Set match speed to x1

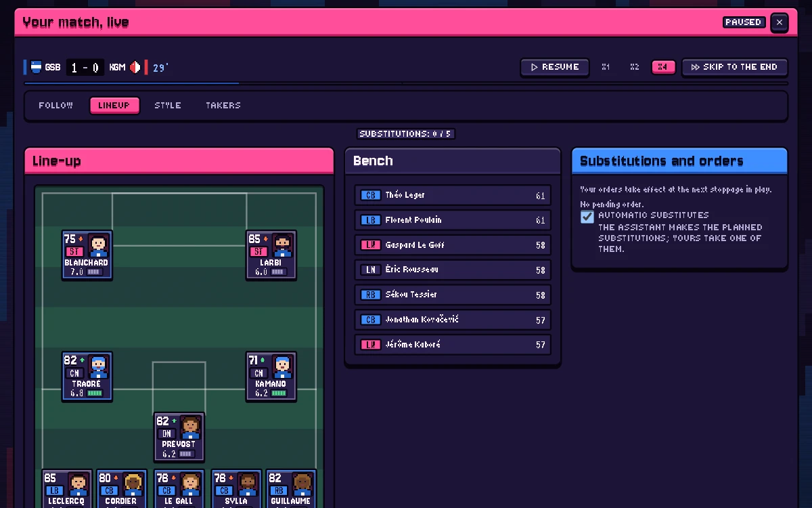click(x=606, y=67)
